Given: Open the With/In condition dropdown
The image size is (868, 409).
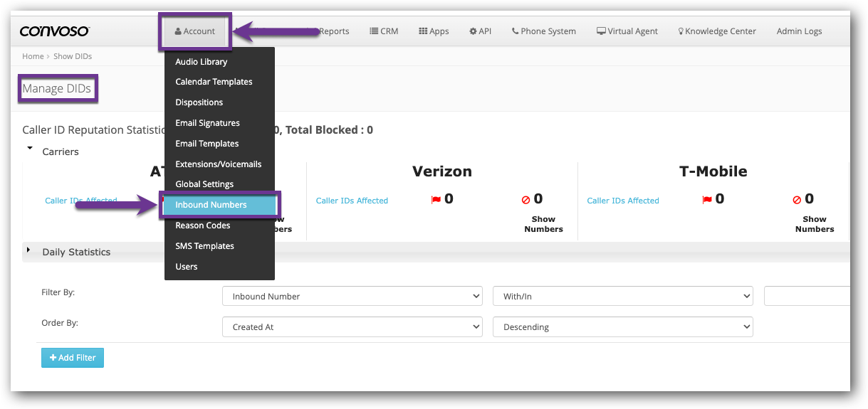Looking at the screenshot, I should (x=622, y=297).
